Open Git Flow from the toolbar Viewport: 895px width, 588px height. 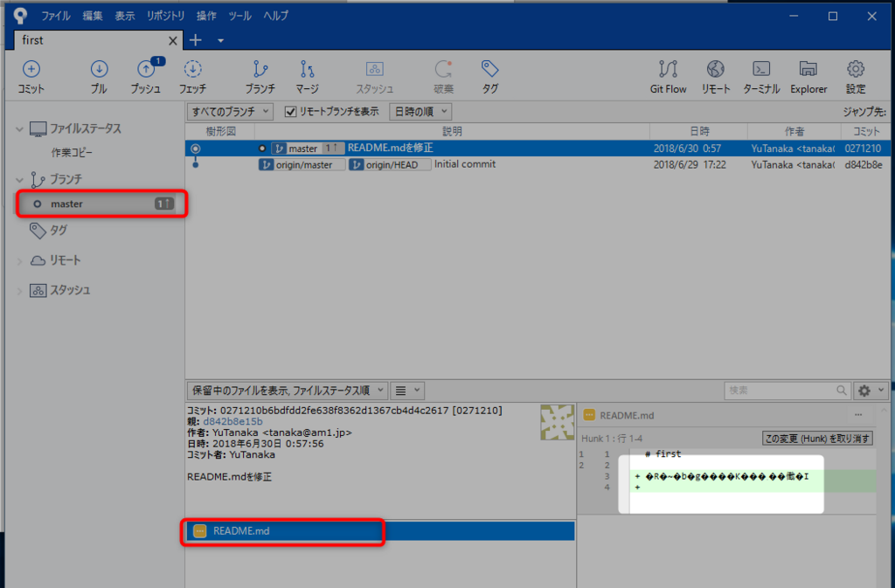(x=668, y=77)
